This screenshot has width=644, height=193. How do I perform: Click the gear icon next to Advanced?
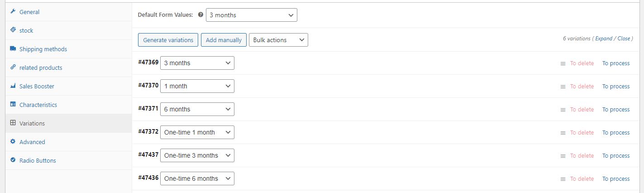pos(13,142)
